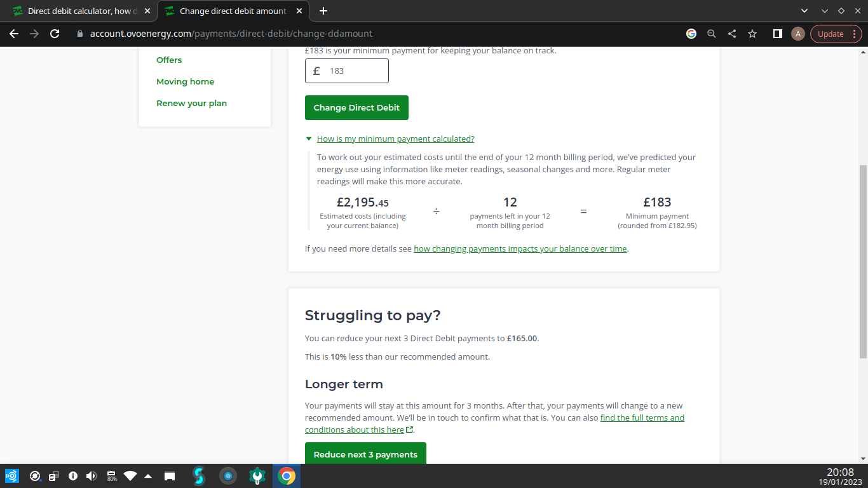Open the zoom magnifier control
Screen dimensions: 868x488
(x=712, y=34)
